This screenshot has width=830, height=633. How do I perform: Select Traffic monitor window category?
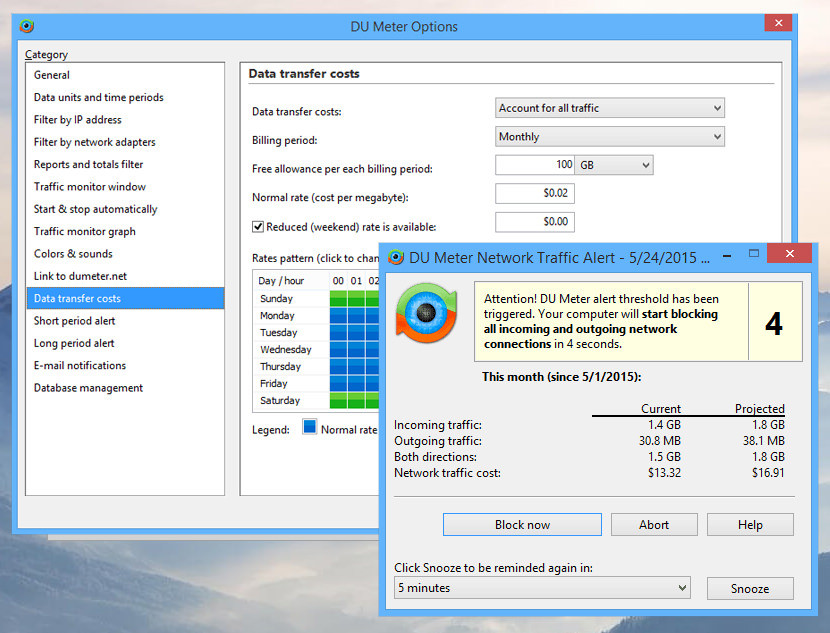(x=125, y=186)
